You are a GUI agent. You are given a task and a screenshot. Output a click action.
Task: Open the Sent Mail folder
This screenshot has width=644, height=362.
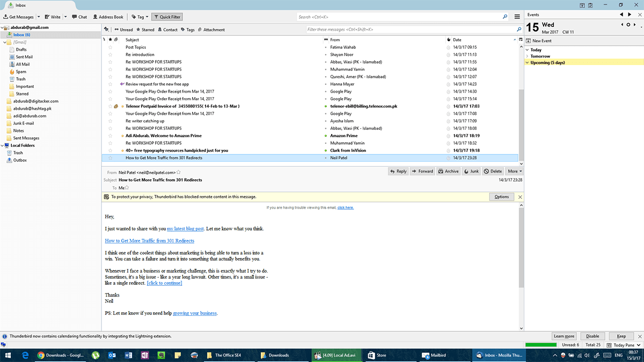(24, 57)
